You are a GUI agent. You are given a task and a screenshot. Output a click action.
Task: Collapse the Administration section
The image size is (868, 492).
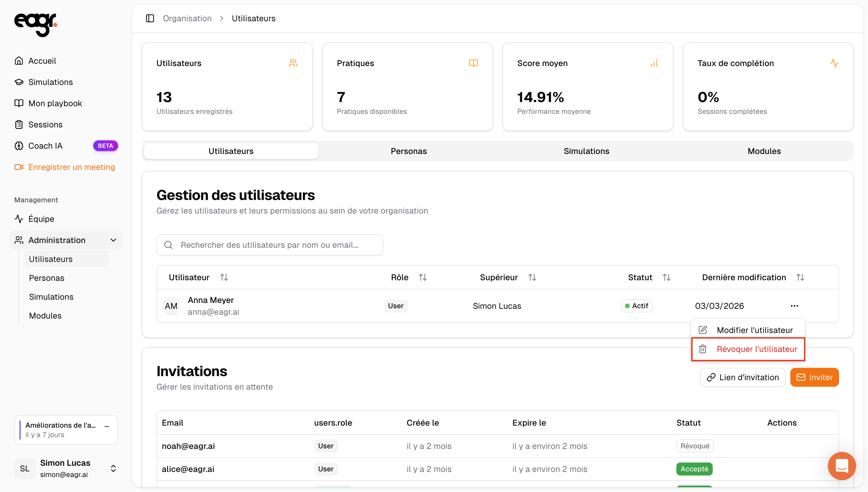coord(113,240)
